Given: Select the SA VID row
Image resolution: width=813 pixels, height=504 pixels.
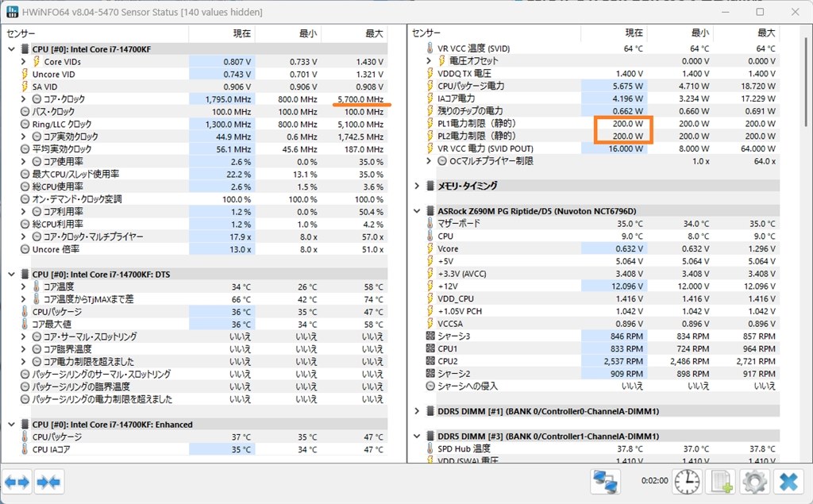Looking at the screenshot, I should point(203,87).
